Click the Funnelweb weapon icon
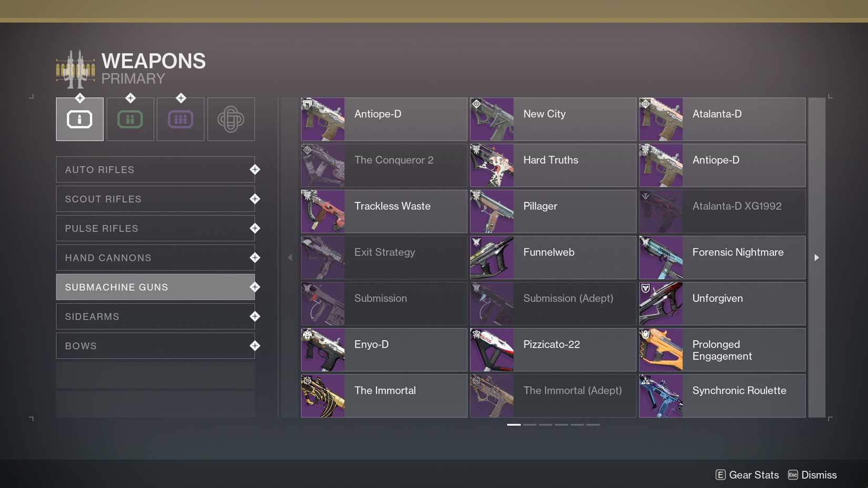The height and width of the screenshot is (488, 868). (x=492, y=258)
